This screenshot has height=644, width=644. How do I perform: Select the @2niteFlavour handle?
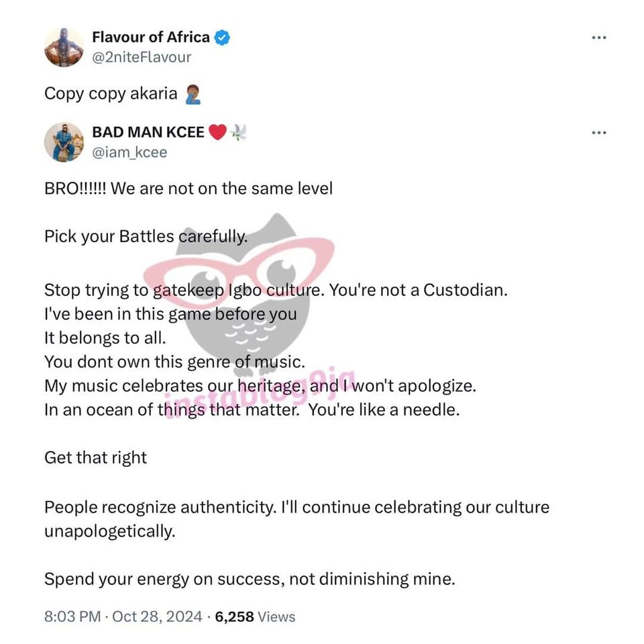click(x=143, y=57)
